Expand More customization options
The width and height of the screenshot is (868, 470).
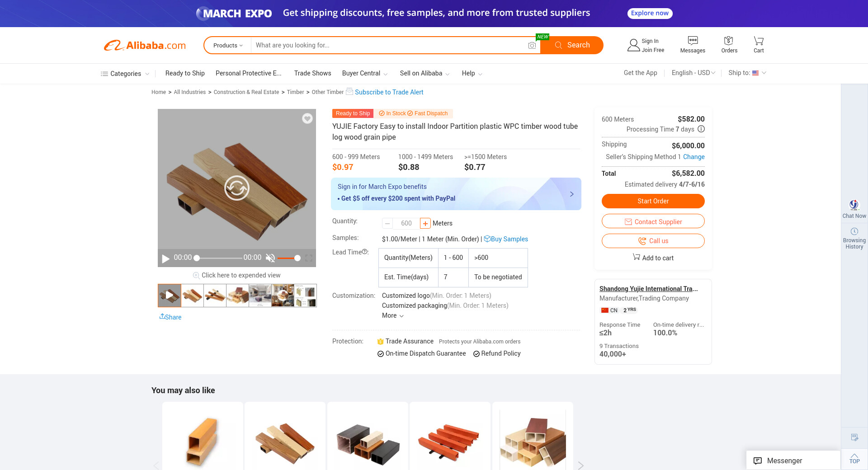pyautogui.click(x=392, y=315)
